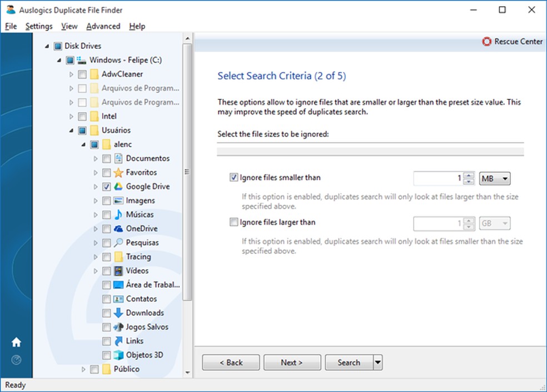The height and width of the screenshot is (392, 547).
Task: Open the Search button dropdown arrow
Action: (378, 363)
